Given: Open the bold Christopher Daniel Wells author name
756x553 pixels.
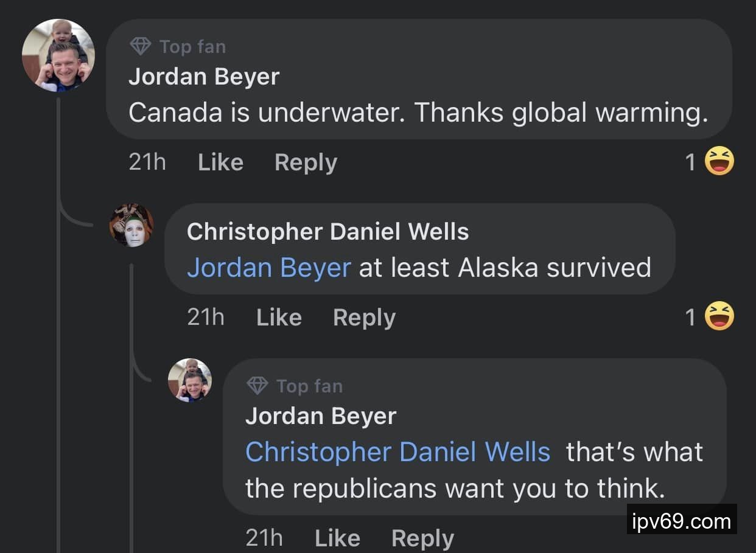Looking at the screenshot, I should [327, 231].
